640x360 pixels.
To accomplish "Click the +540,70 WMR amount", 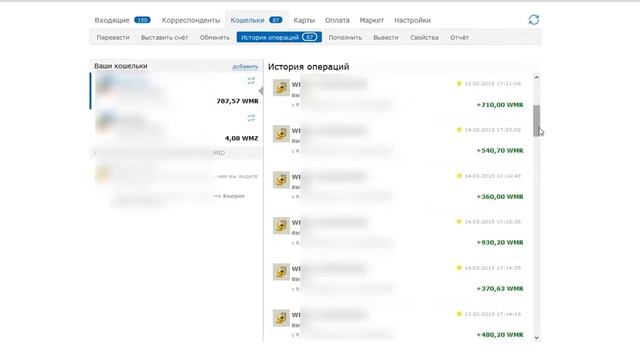I will pyautogui.click(x=500, y=151).
